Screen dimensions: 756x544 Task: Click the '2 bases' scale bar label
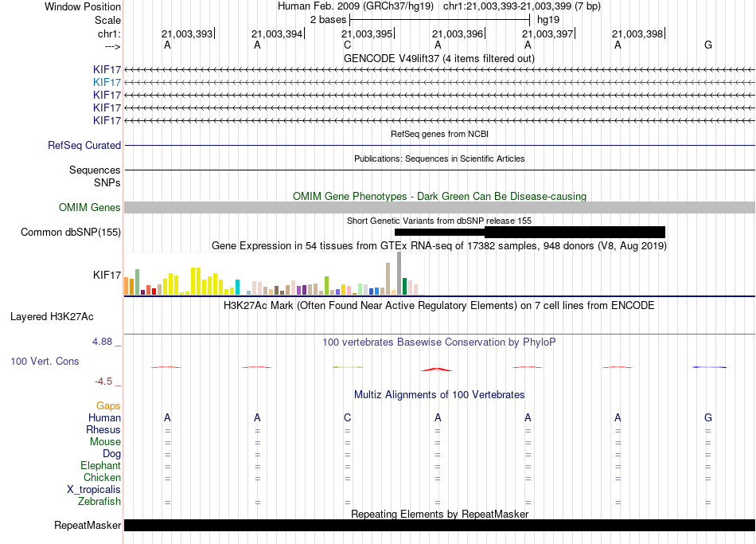tap(329, 20)
